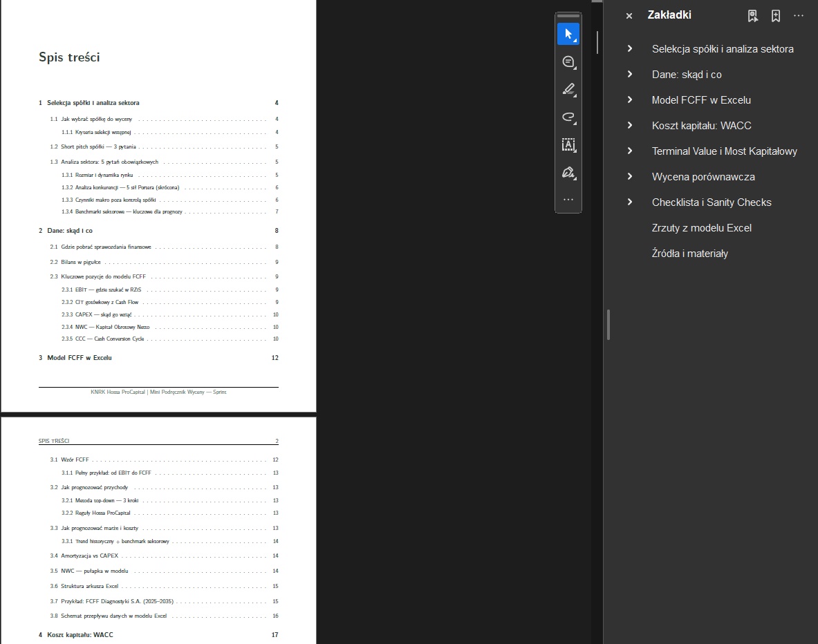Select the sign with pen tool
818x644 pixels.
(568, 173)
